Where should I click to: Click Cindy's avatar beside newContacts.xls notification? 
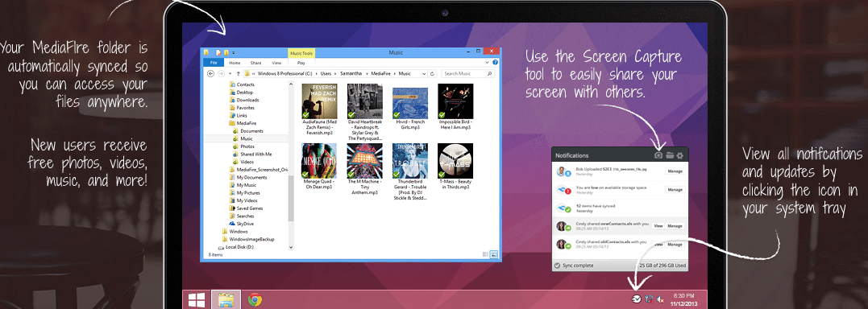pyautogui.click(x=562, y=226)
